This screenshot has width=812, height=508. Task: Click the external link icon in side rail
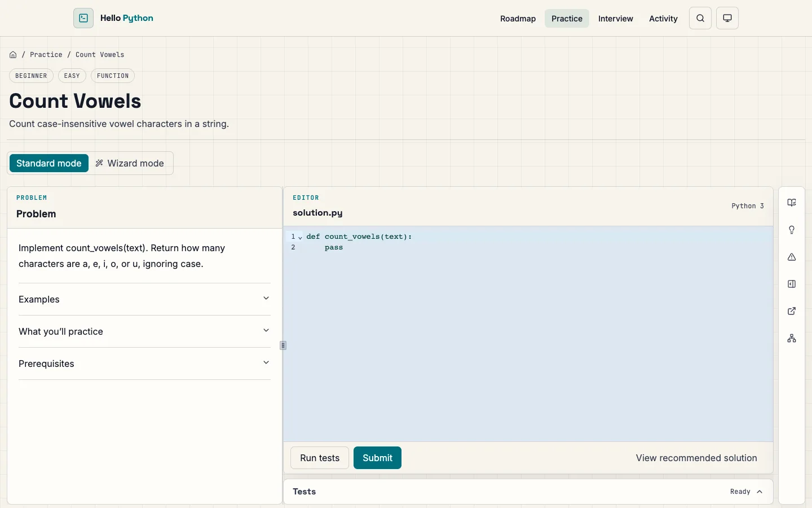click(x=792, y=311)
